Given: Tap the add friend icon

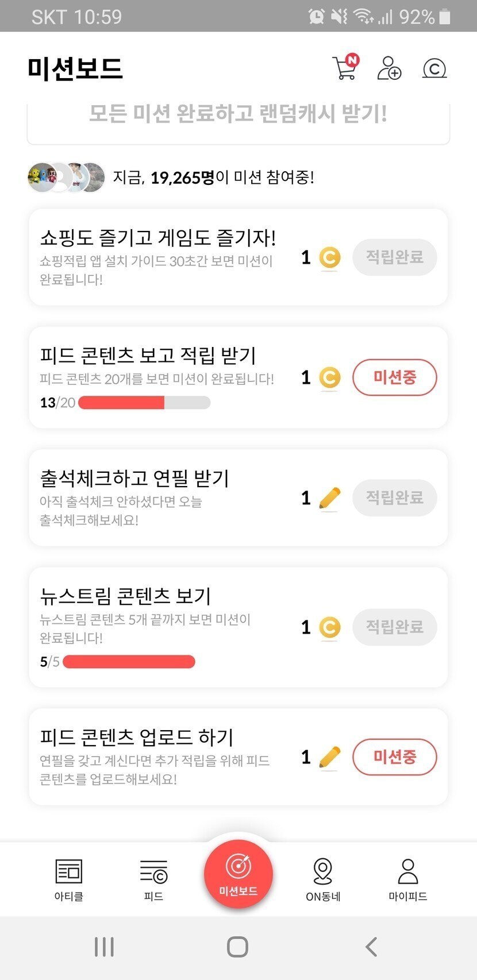Looking at the screenshot, I should pyautogui.click(x=389, y=68).
